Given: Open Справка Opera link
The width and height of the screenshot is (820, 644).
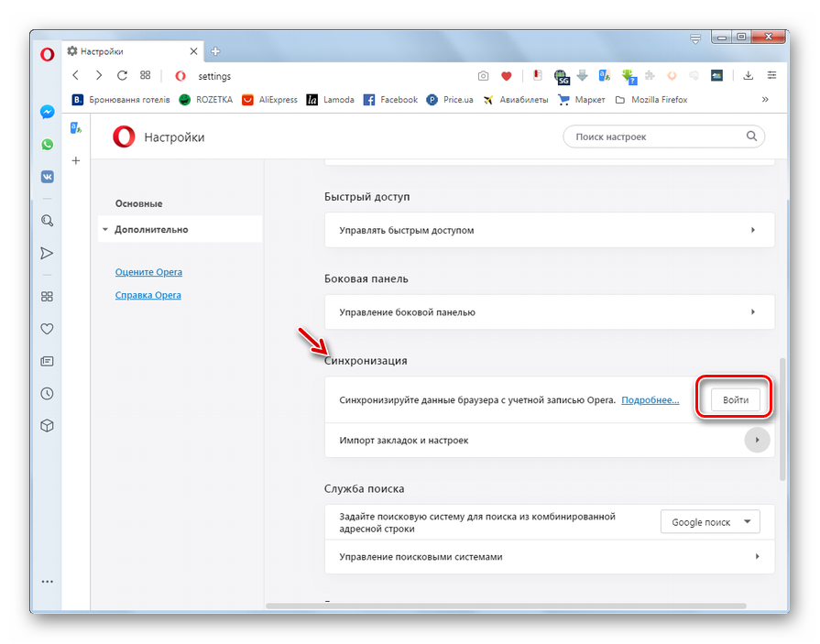Looking at the screenshot, I should point(148,295).
